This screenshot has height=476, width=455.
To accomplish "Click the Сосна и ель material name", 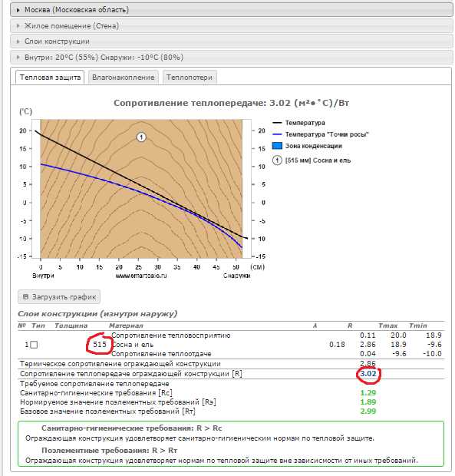I will tap(133, 345).
